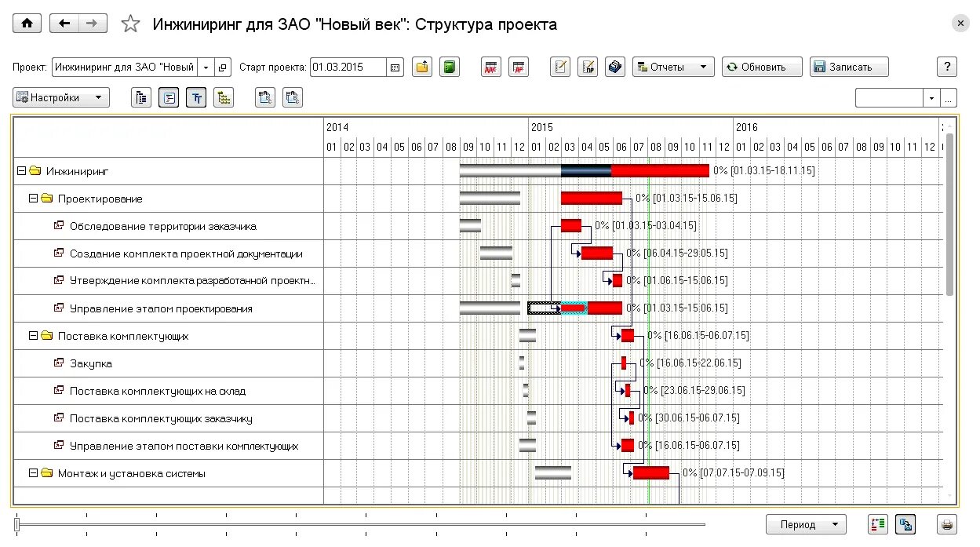Go to the home page

tap(27, 24)
